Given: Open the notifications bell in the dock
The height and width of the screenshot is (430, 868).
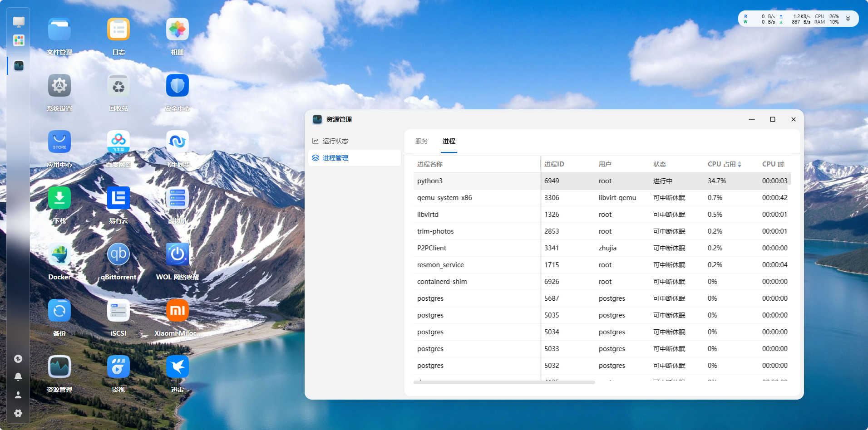Looking at the screenshot, I should (18, 376).
